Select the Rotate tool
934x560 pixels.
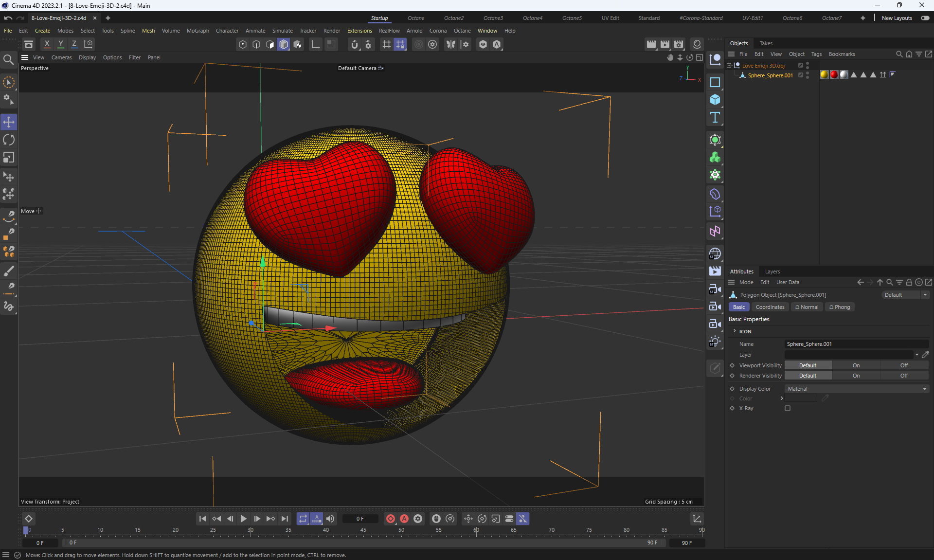point(9,140)
